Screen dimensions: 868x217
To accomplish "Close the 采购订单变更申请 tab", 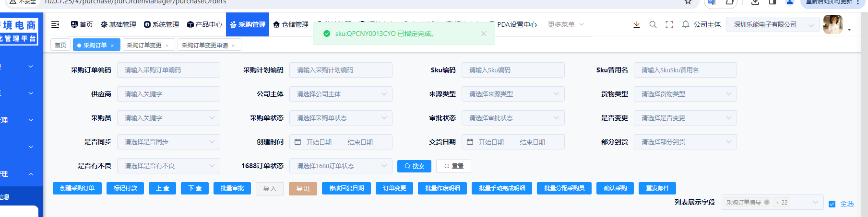I will 233,46.
